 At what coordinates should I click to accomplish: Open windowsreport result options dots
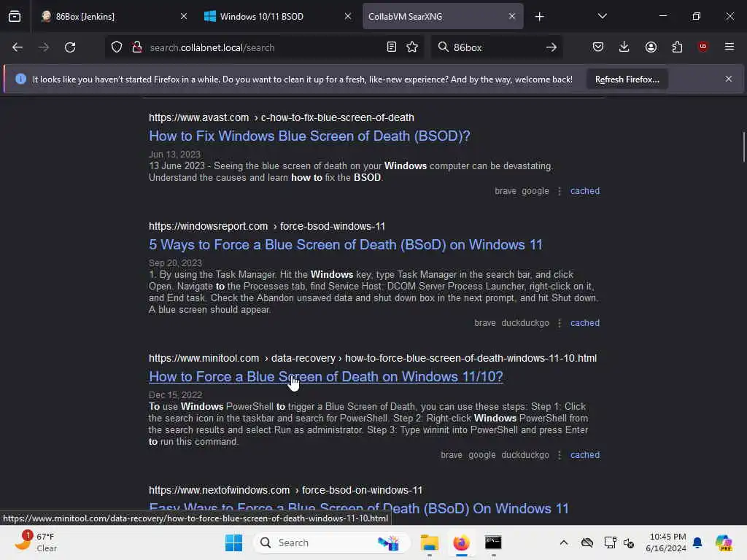coord(560,323)
